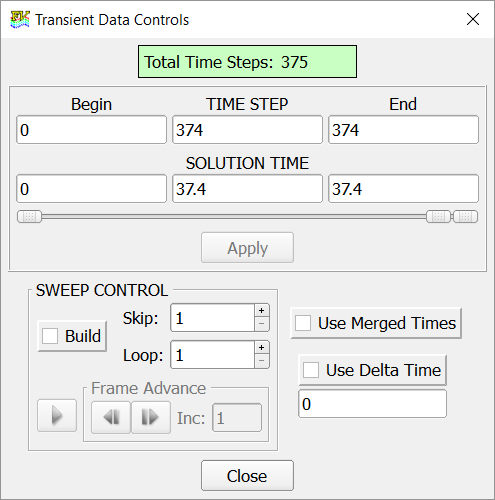Increase the Loop value with plus

coord(262,348)
